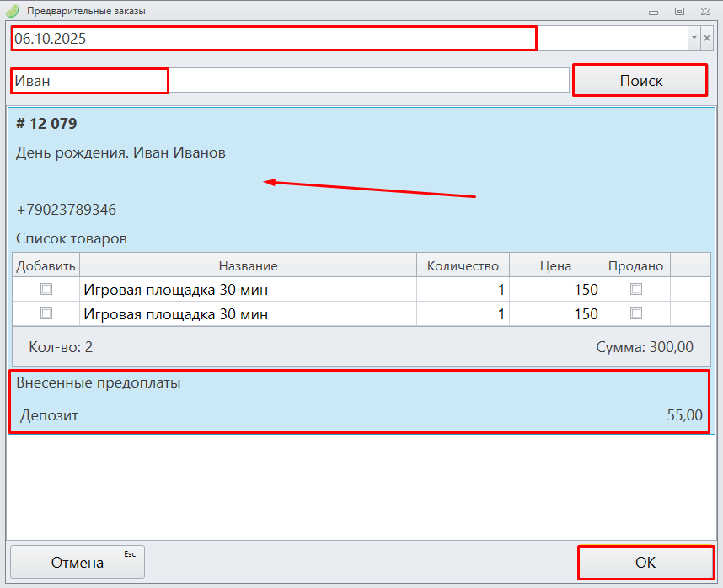
Task: Maximize the Предварительные заказы window
Action: [x=679, y=11]
